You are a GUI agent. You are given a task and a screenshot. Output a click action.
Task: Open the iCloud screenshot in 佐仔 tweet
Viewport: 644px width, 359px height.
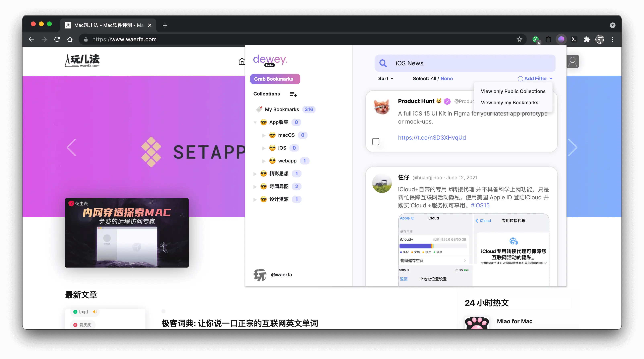[474, 249]
